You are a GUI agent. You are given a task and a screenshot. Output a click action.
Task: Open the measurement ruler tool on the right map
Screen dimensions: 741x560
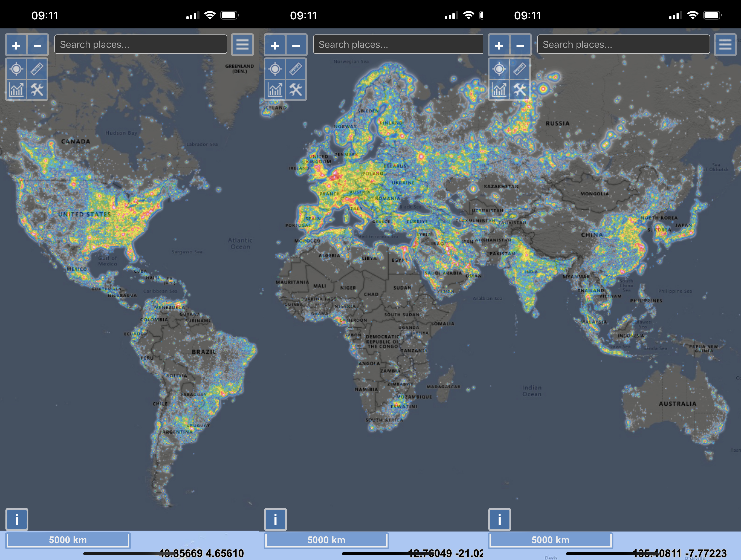pyautogui.click(x=520, y=69)
